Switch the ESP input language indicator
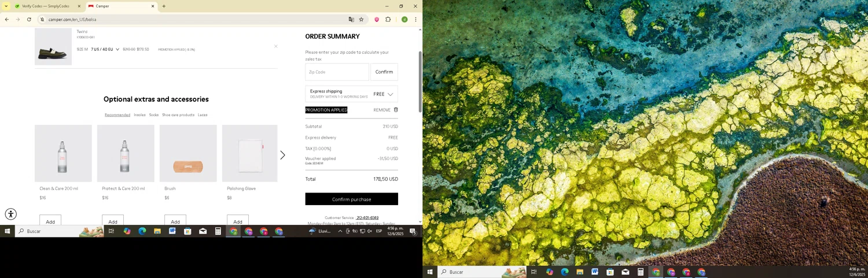The image size is (868, 278). pos(379,231)
